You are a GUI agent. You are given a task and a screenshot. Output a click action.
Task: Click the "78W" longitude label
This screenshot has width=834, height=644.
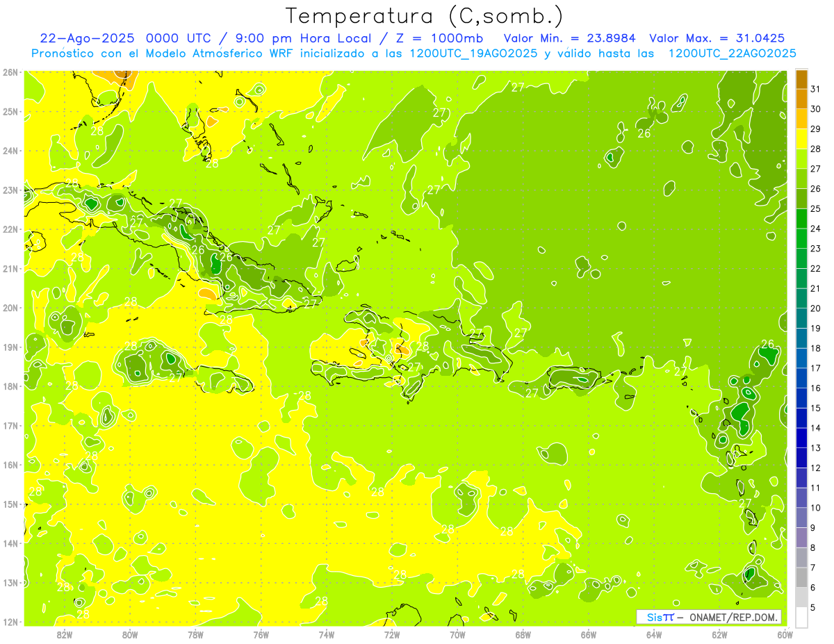(x=195, y=634)
